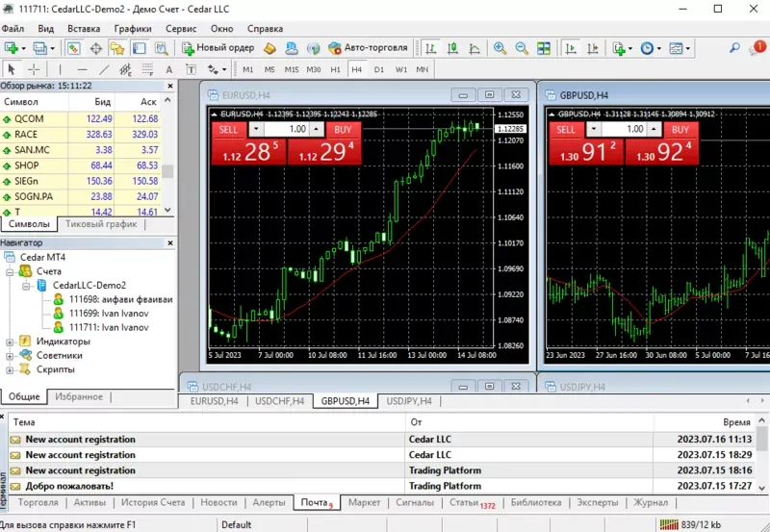Collapse the Счета tree node
Viewport: 770px width, 532px height.
[x=10, y=271]
